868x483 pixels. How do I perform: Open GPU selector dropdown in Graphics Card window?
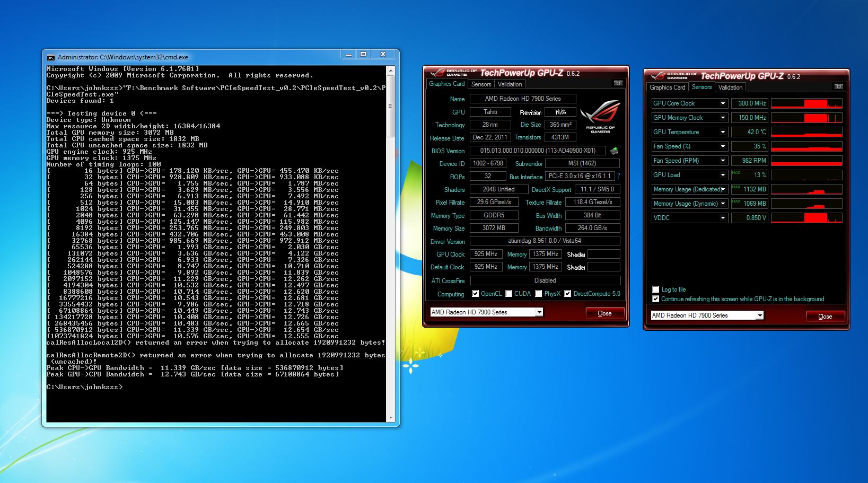(x=539, y=312)
